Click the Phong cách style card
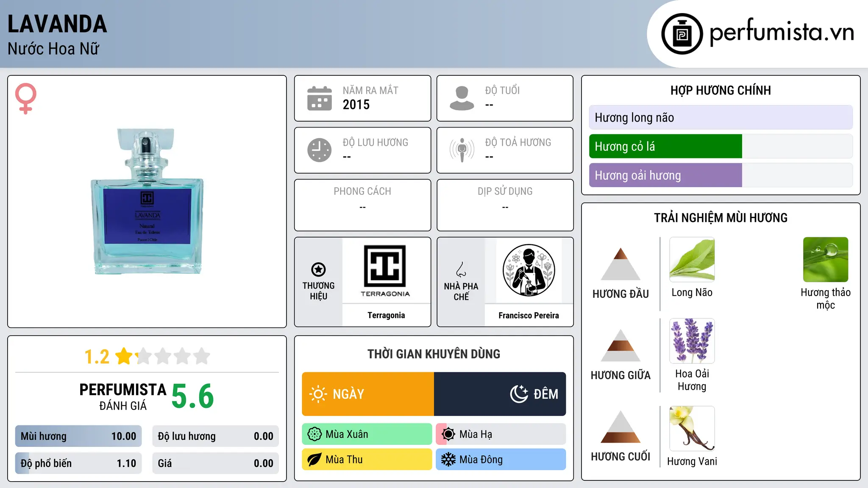This screenshot has height=488, width=868. [x=362, y=205]
